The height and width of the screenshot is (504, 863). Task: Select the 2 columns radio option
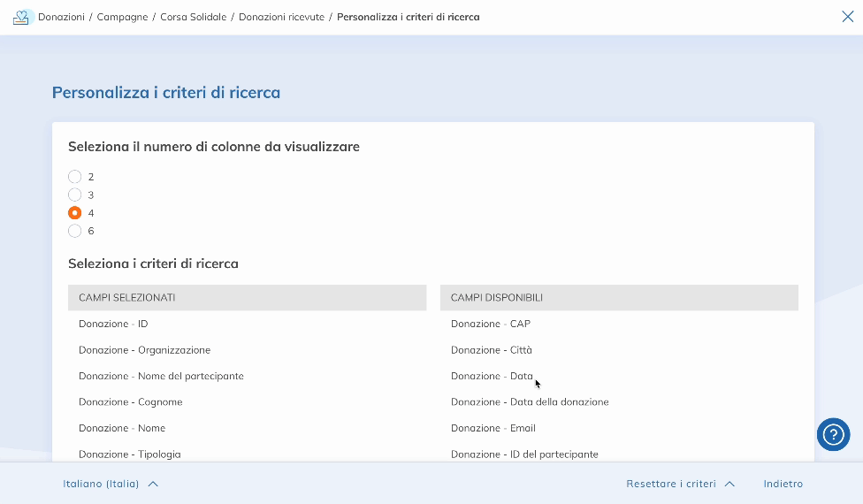tap(75, 177)
